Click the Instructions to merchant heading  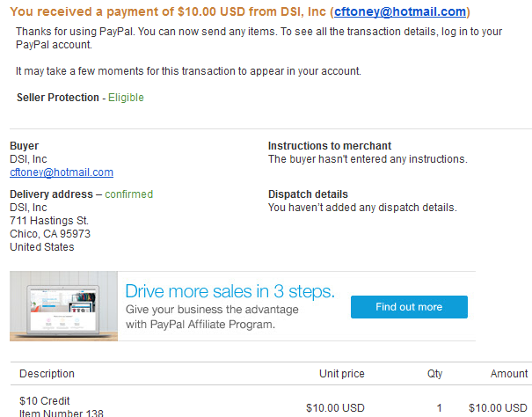point(330,146)
